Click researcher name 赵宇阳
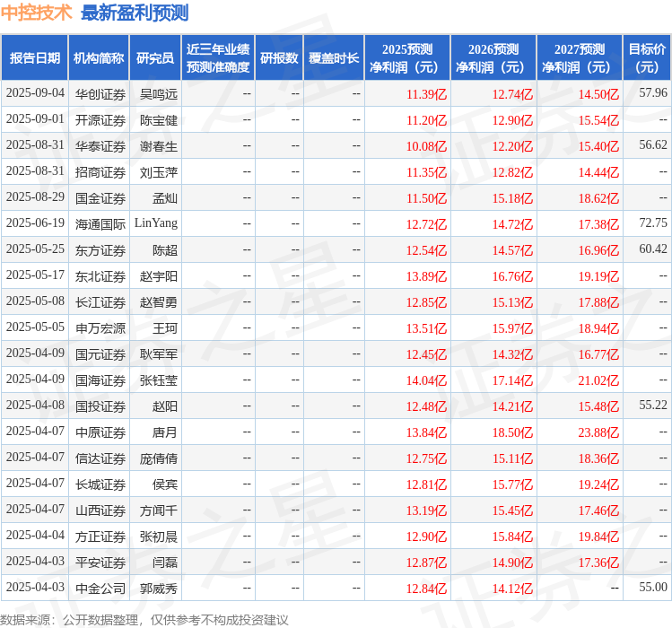672x628 pixels. tap(159, 276)
